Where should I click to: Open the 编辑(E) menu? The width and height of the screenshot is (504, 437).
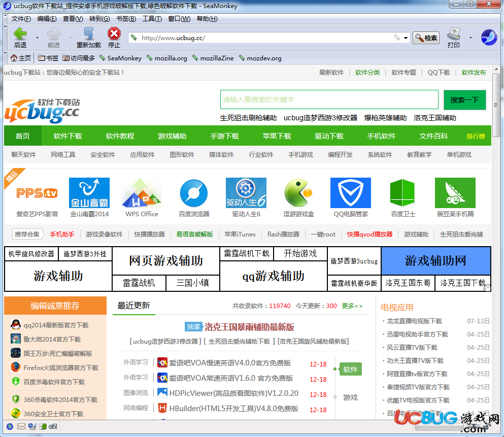pyautogui.click(x=47, y=19)
